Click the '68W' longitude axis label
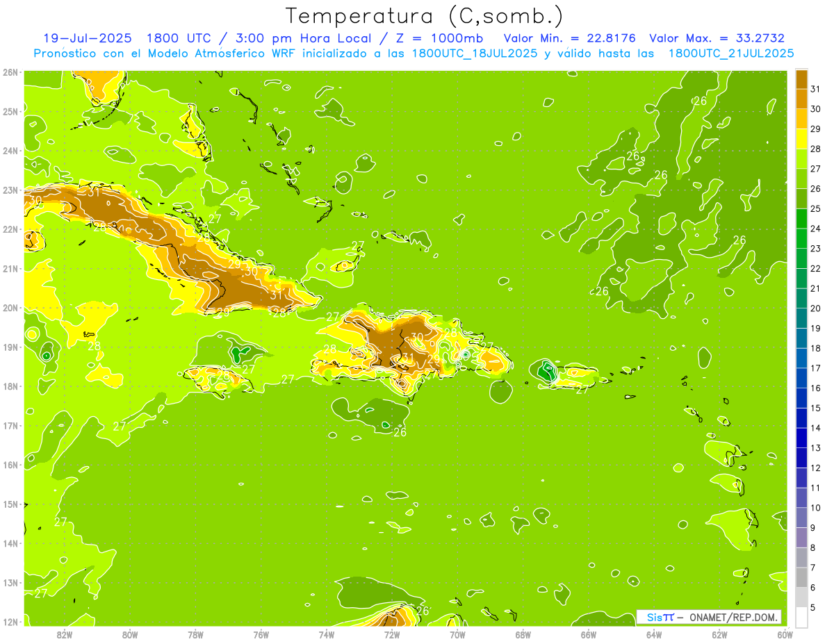The height and width of the screenshot is (644, 834). [523, 634]
